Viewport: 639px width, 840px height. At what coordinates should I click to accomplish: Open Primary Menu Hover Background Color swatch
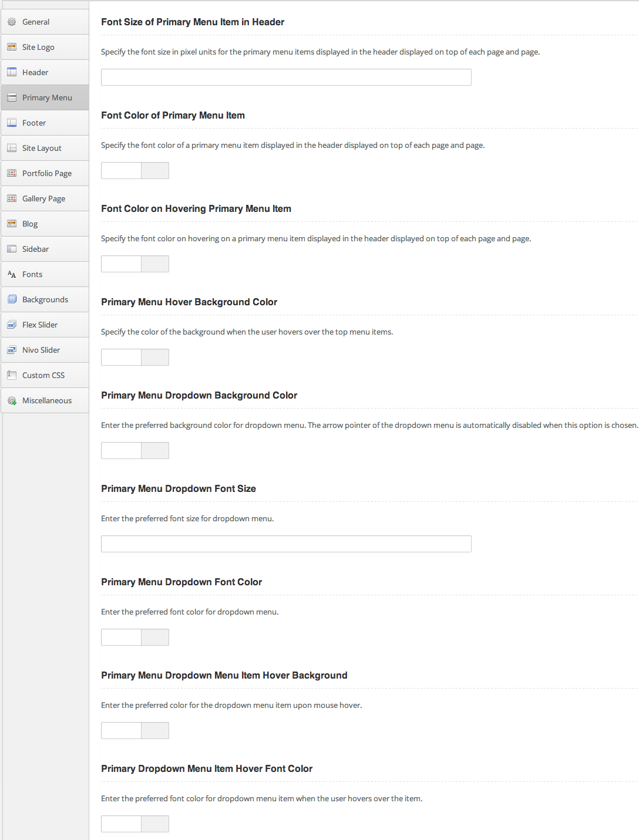pos(155,357)
